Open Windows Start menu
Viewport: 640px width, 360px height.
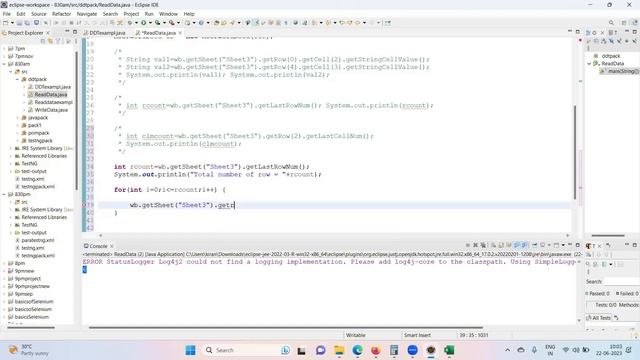pyautogui.click(x=190, y=350)
